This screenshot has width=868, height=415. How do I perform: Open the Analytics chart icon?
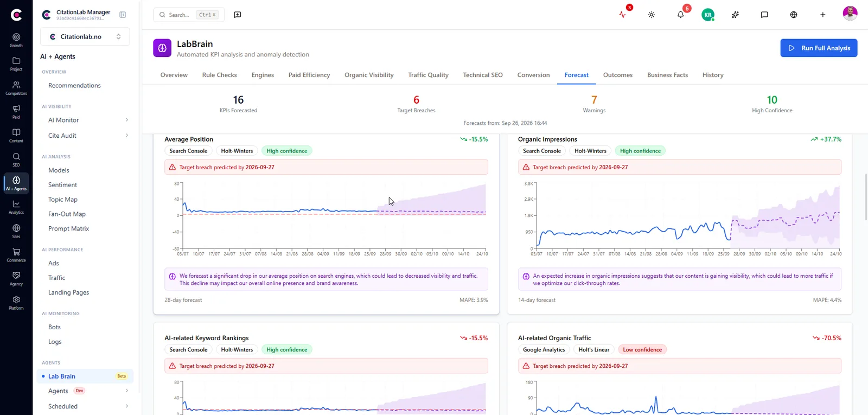point(16,207)
